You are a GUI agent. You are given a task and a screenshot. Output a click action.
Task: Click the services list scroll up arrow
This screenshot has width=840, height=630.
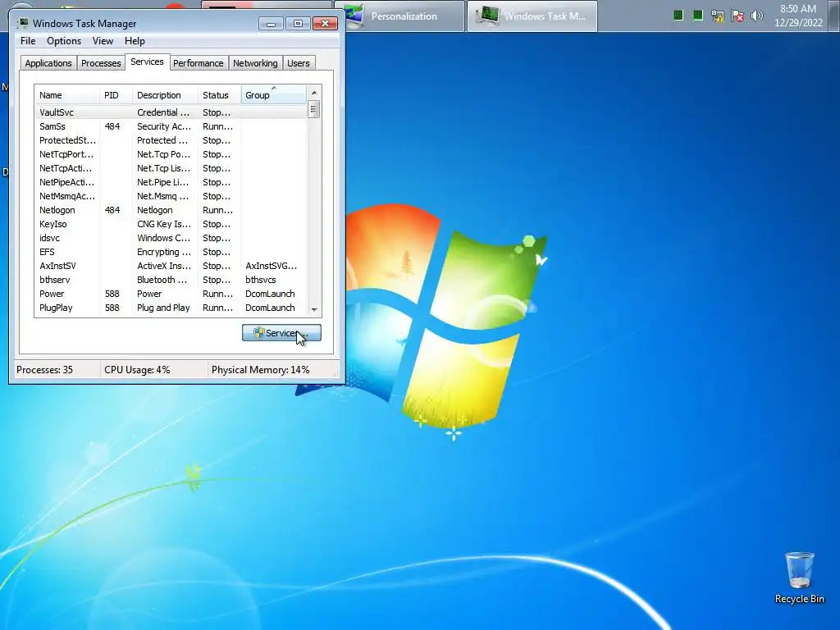coord(314,93)
